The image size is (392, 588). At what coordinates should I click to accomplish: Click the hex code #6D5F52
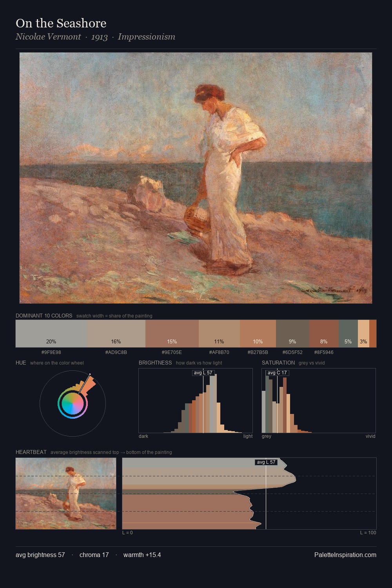click(292, 352)
